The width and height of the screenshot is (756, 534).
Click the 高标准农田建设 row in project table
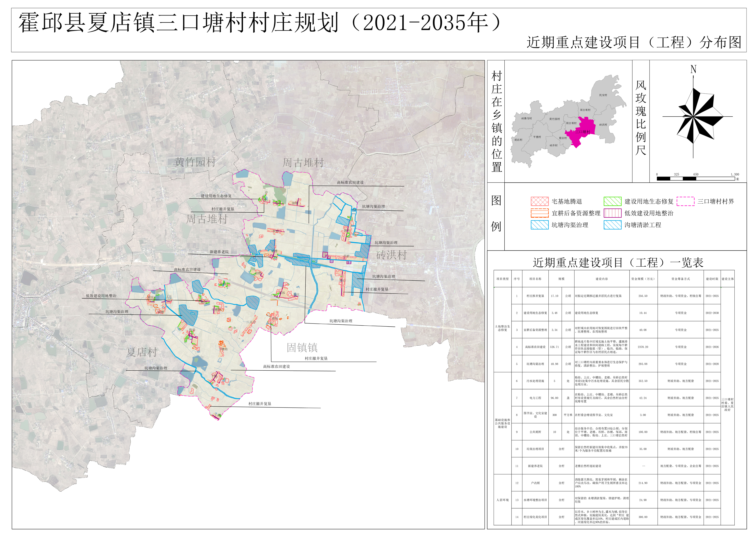click(535, 347)
